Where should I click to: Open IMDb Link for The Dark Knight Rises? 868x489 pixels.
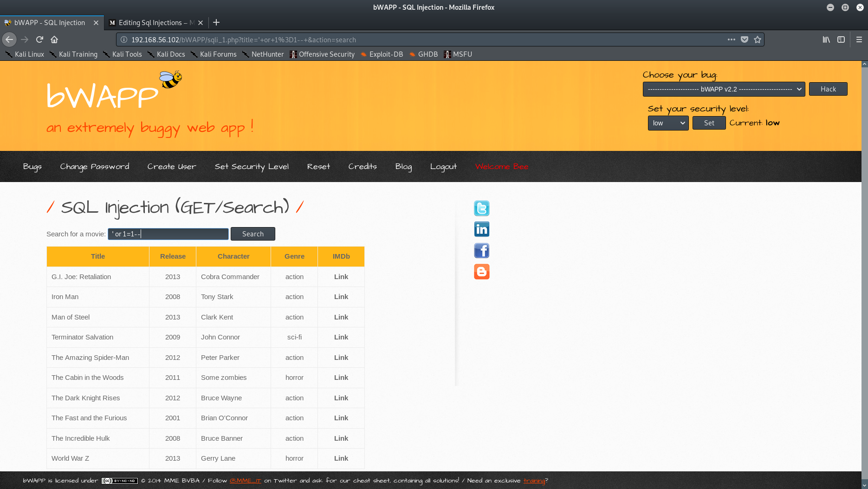click(x=341, y=398)
